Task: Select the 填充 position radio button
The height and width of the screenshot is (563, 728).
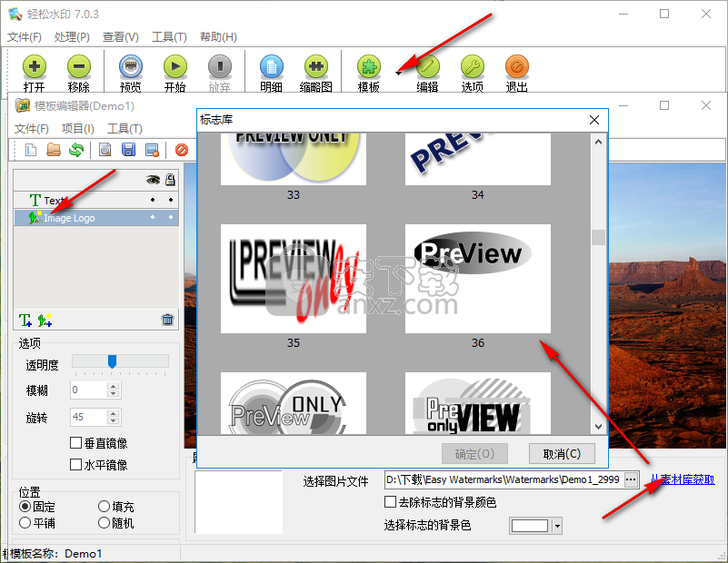Action: [x=104, y=507]
